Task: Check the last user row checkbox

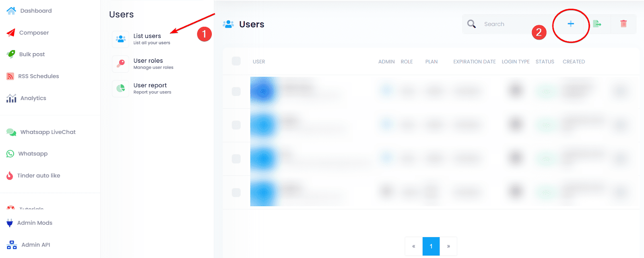Action: (x=236, y=192)
